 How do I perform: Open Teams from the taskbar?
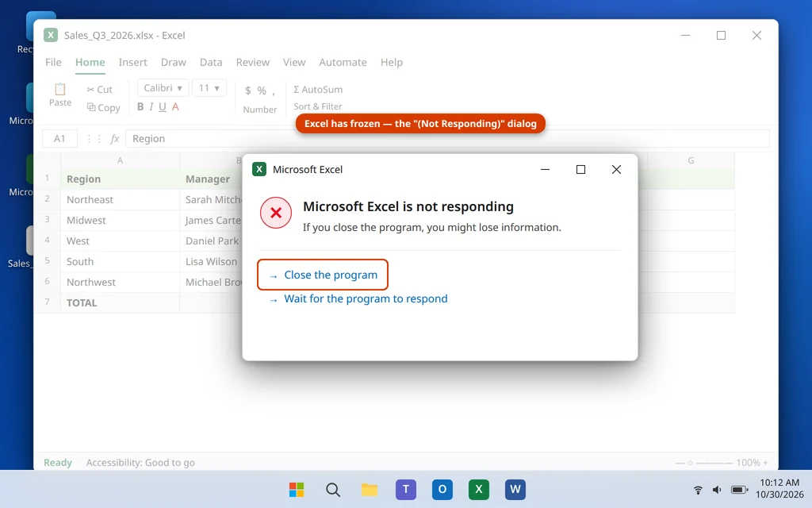coord(406,489)
